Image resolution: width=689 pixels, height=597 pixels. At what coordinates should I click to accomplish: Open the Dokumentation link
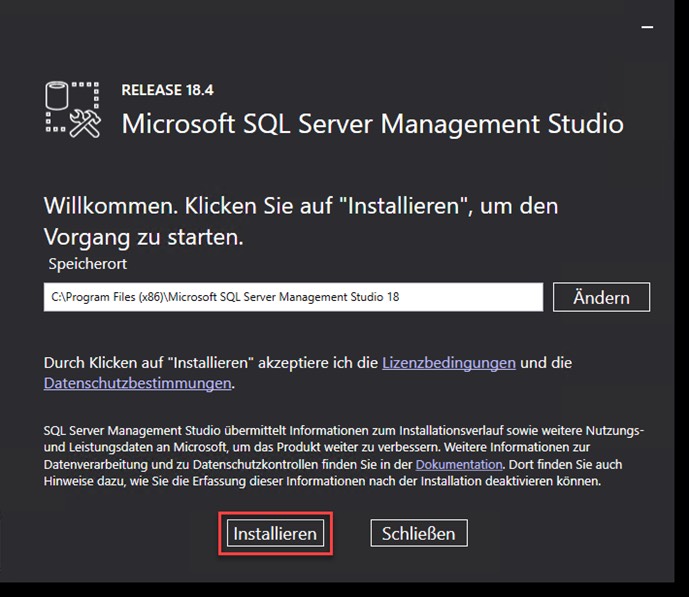[x=459, y=464]
